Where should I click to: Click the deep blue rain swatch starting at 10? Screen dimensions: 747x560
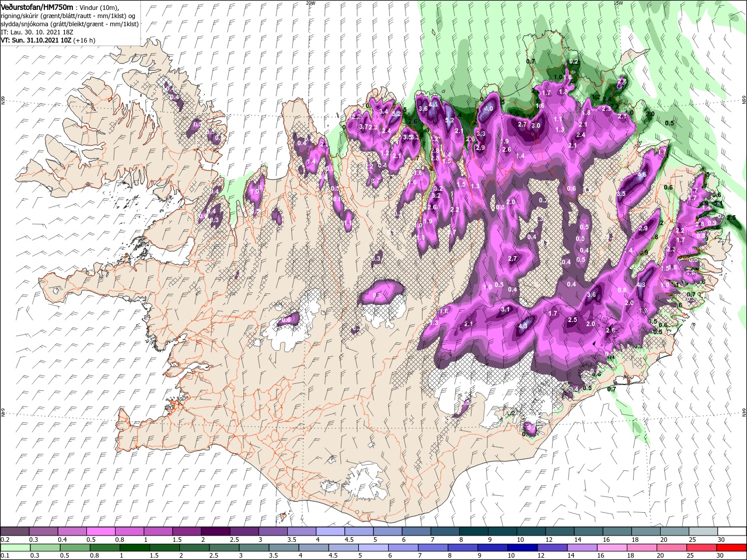(521, 548)
